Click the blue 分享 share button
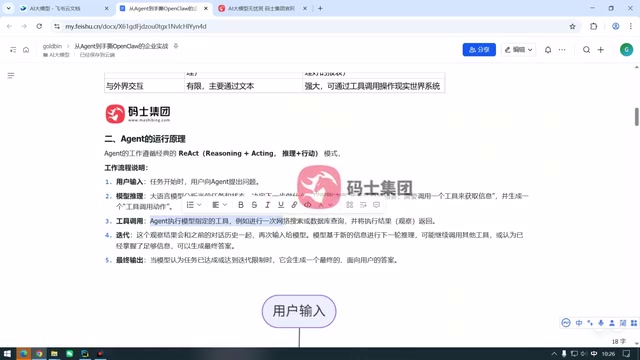Viewport: 640px width, 360px height. (479, 50)
